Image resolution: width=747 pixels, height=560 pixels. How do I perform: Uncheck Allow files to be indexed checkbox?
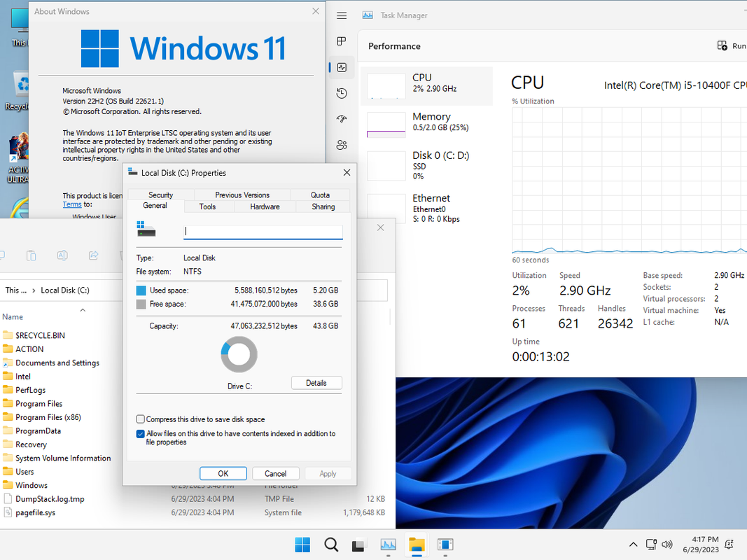tap(141, 434)
